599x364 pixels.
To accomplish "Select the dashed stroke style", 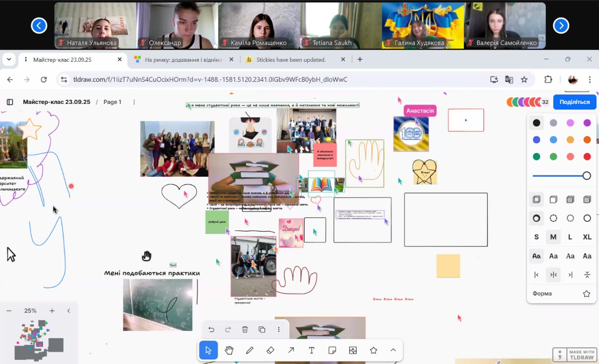I will coord(553,218).
